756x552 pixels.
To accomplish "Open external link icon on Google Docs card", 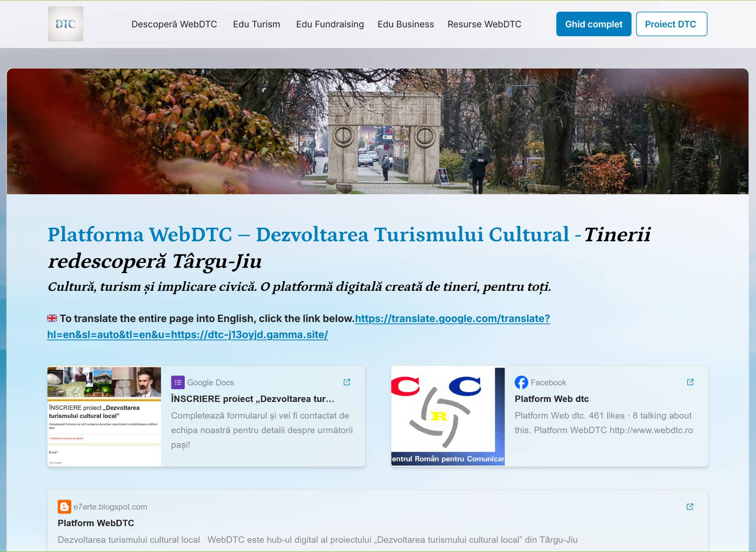I will tap(347, 382).
